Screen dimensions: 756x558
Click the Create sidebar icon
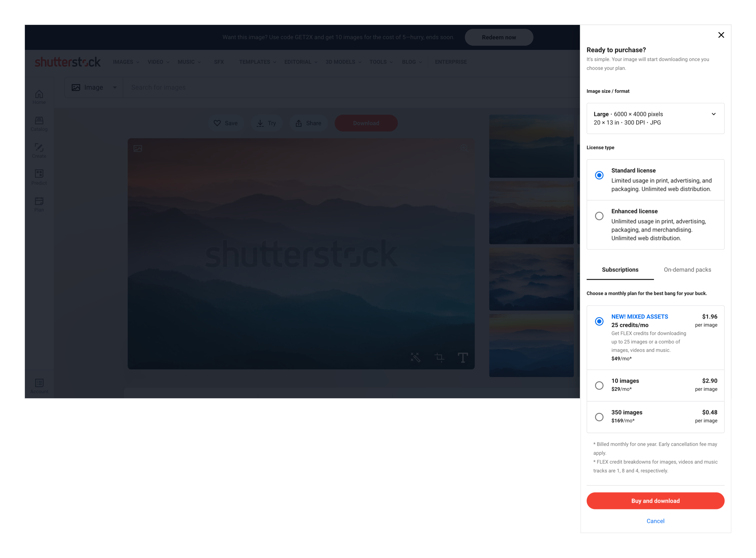(39, 151)
